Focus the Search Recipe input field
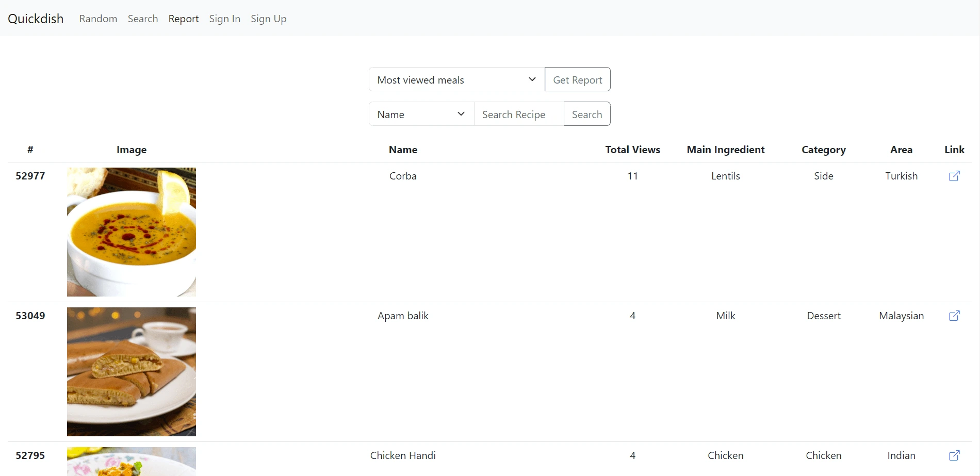Image resolution: width=980 pixels, height=476 pixels. point(519,114)
